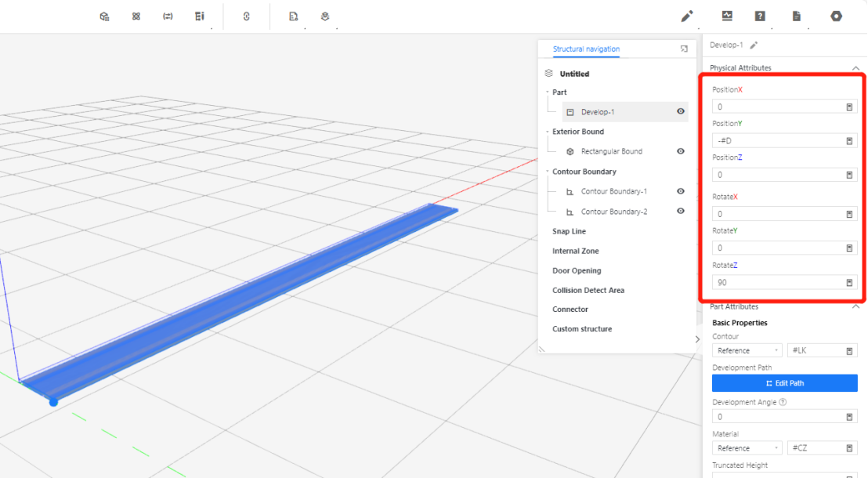The width and height of the screenshot is (868, 478).
Task: Click the Door Opening category
Action: (577, 270)
